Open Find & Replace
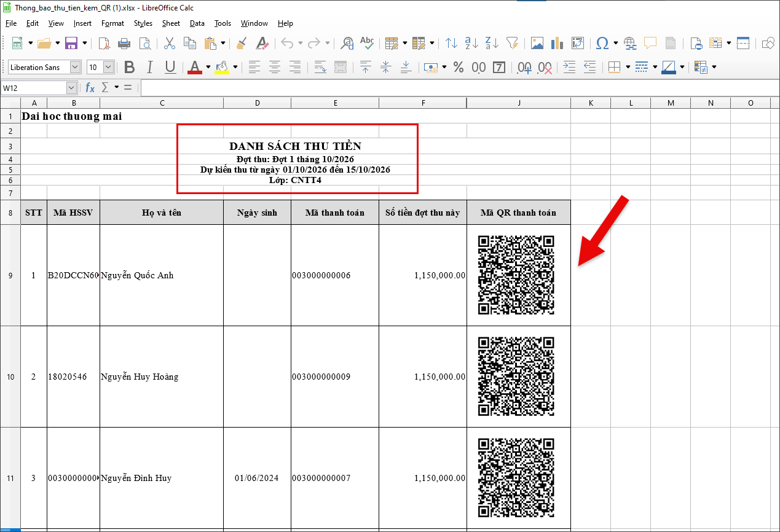Image resolution: width=780 pixels, height=532 pixels. 347,43
